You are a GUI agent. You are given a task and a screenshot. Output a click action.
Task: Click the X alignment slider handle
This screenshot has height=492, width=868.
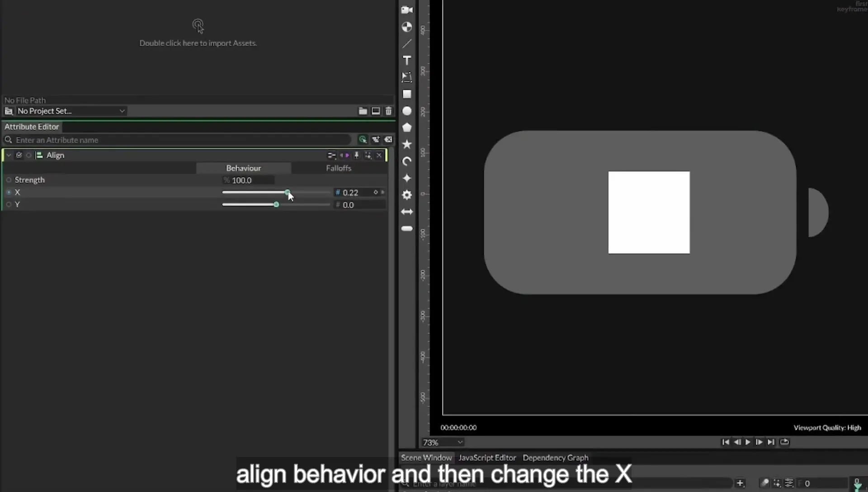coord(288,192)
